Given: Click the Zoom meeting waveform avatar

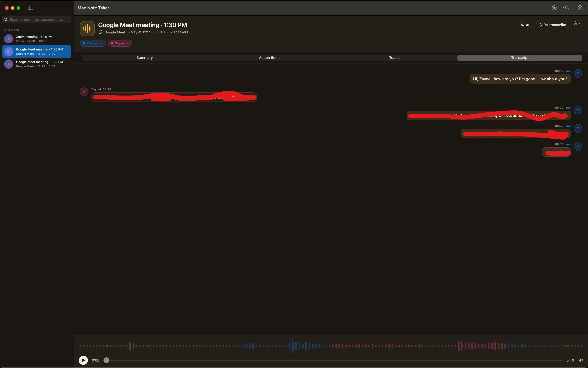Looking at the screenshot, I should point(9,39).
